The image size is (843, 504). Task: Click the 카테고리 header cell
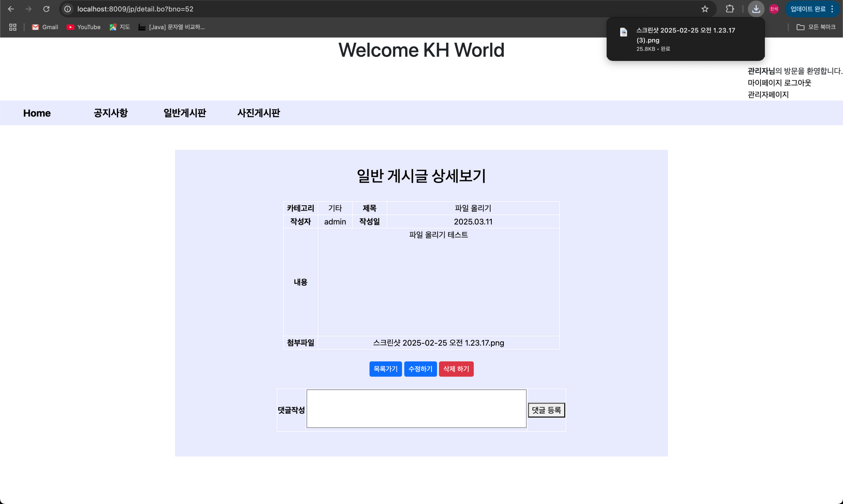point(301,209)
